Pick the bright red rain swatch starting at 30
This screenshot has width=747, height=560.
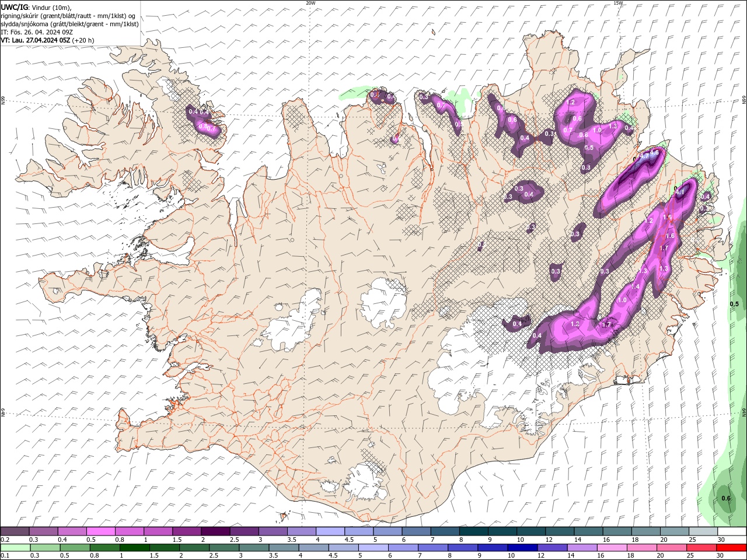tap(731, 548)
